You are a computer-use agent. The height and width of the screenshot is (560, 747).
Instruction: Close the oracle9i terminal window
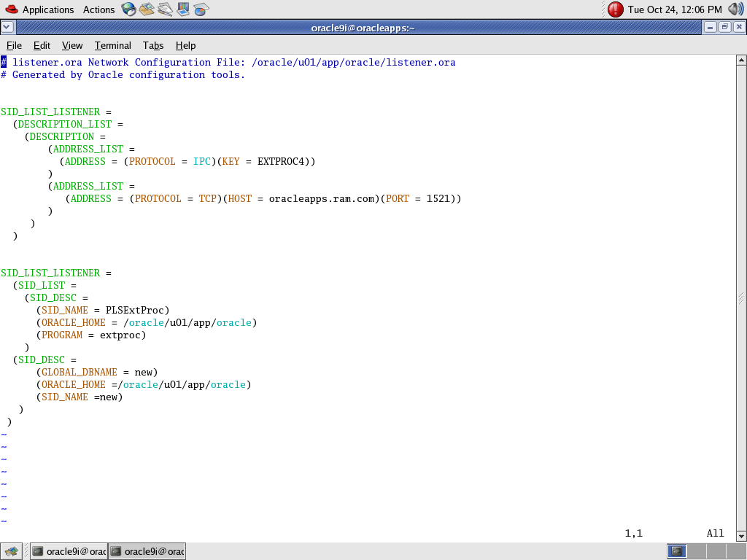pyautogui.click(x=739, y=27)
